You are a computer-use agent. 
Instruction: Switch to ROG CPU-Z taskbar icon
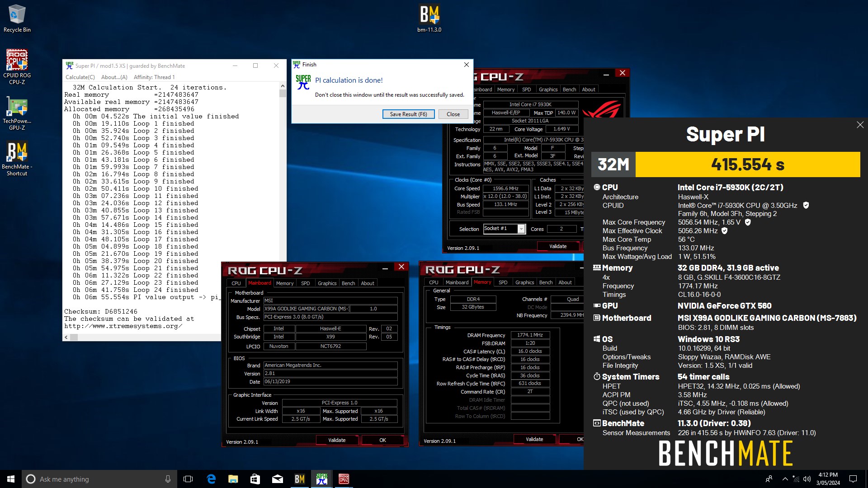tap(344, 479)
